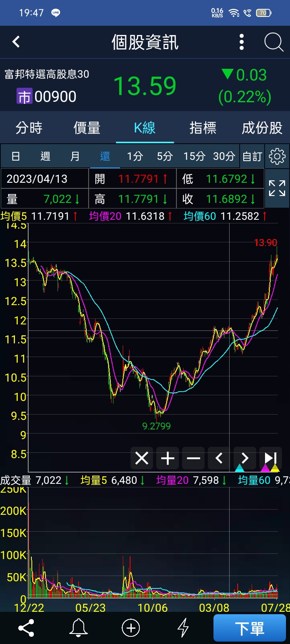Move crosshair left one candle
This screenshot has height=644, width=290.
[x=219, y=458]
